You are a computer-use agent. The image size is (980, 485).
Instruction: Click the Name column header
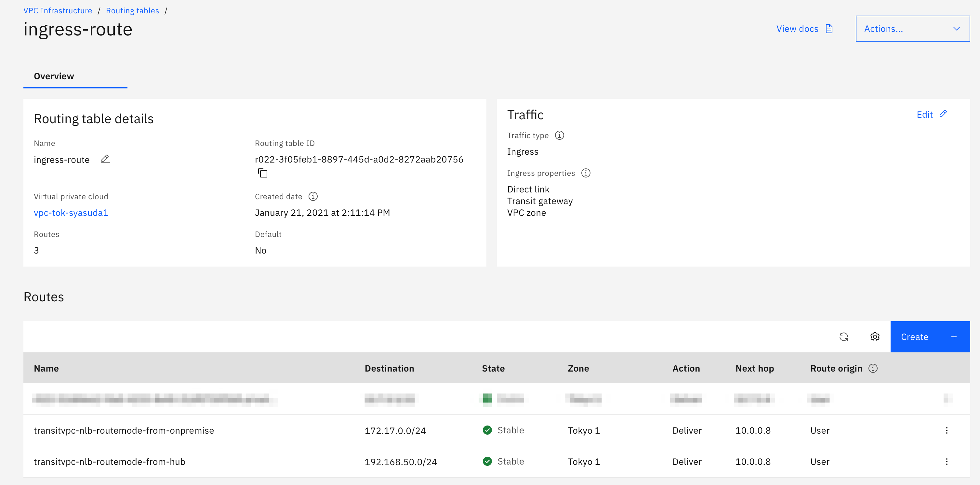pyautogui.click(x=46, y=368)
